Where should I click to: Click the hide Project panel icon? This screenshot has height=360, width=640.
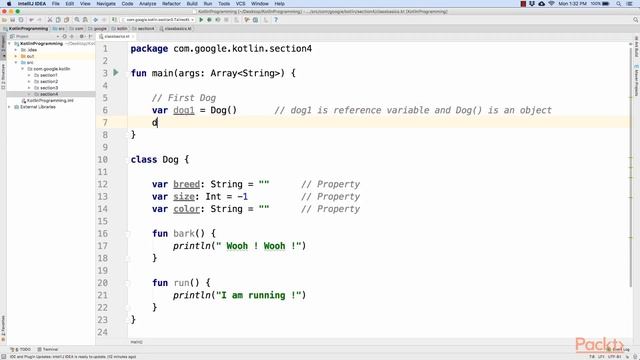click(x=90, y=36)
